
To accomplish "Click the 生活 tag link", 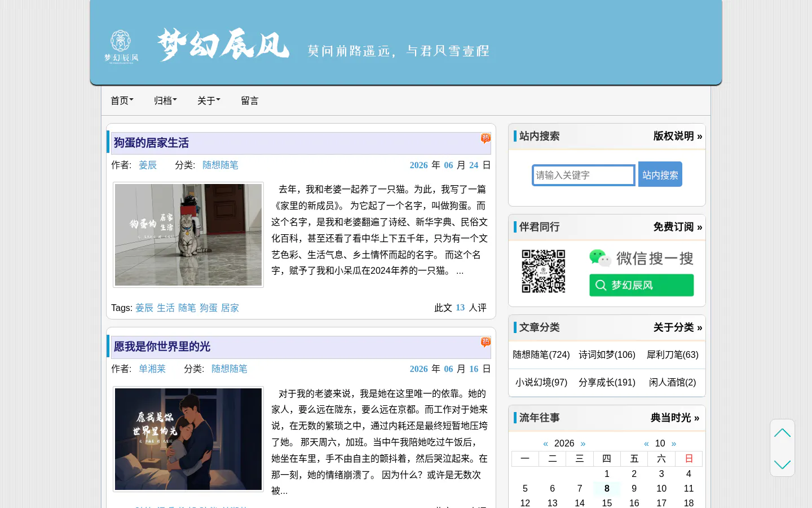I will pos(166,308).
